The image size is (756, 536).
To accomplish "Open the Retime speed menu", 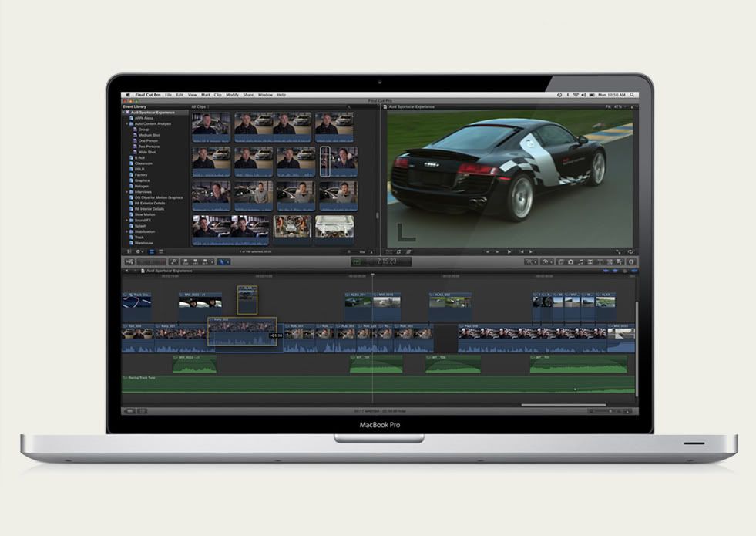I will coord(546,262).
